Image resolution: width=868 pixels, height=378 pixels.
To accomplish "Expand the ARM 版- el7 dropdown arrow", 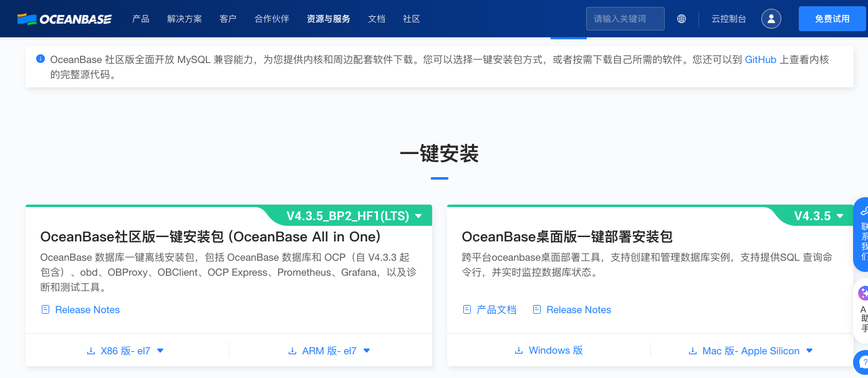I will tap(367, 351).
